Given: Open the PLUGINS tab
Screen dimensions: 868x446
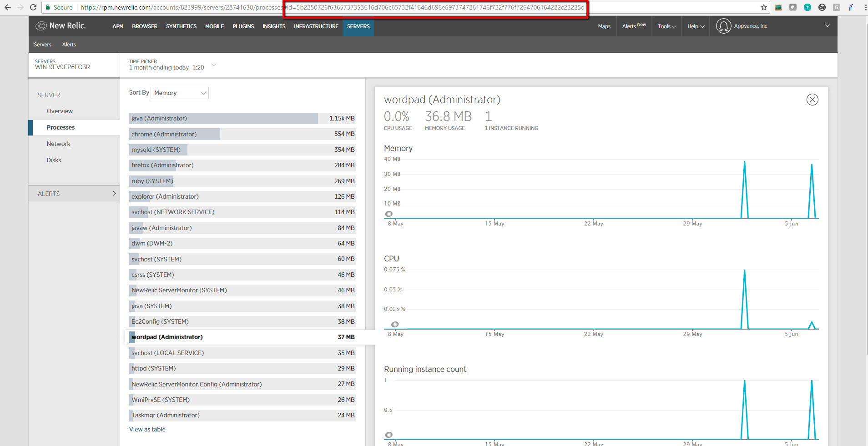Looking at the screenshot, I should (x=243, y=26).
